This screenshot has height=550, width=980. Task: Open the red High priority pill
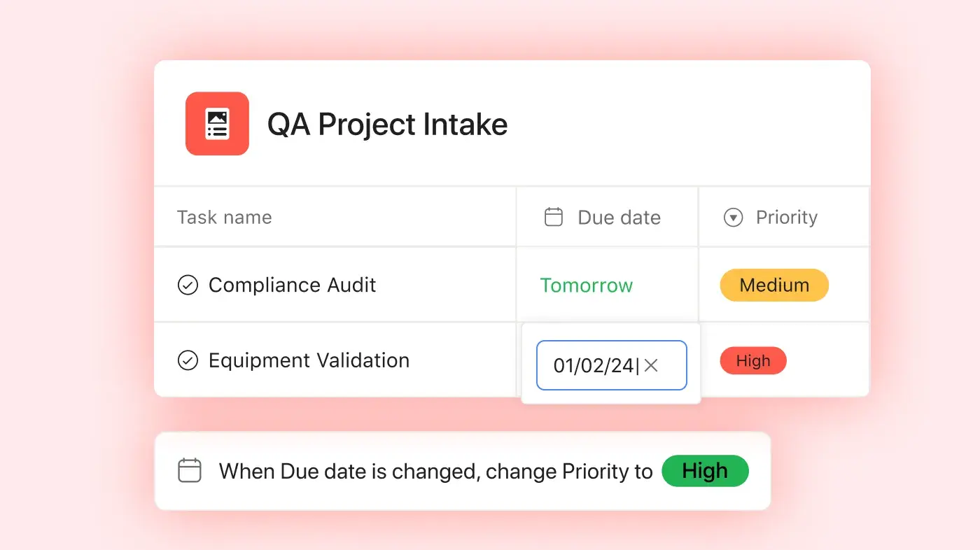753,361
